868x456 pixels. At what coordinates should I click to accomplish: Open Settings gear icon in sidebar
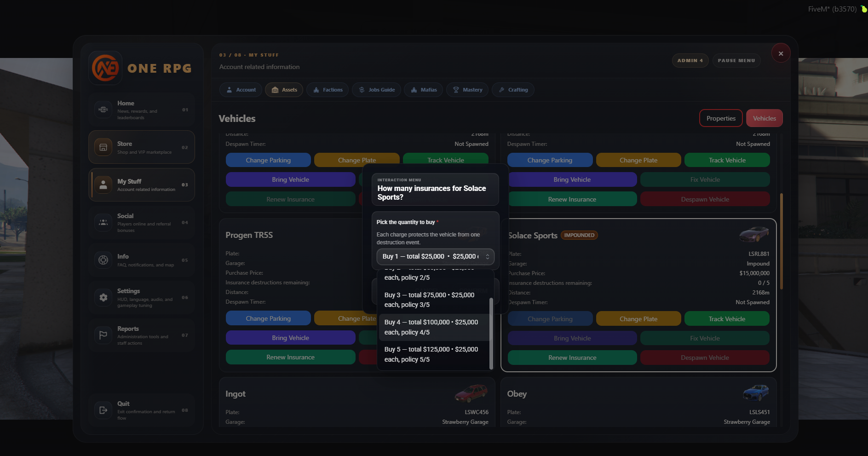coord(103,298)
